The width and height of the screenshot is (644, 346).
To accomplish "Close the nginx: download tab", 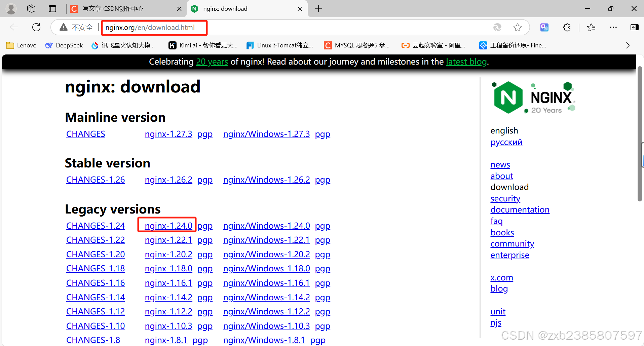I will coord(300,9).
